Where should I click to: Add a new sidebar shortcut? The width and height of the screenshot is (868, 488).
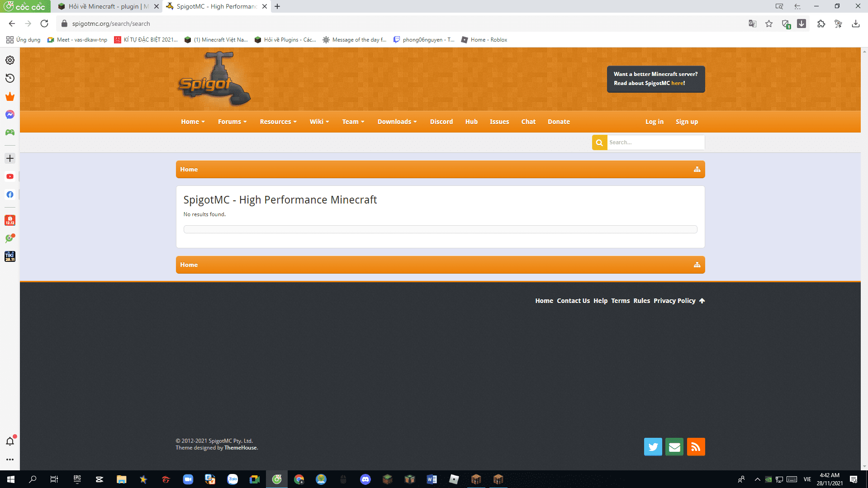click(x=10, y=158)
